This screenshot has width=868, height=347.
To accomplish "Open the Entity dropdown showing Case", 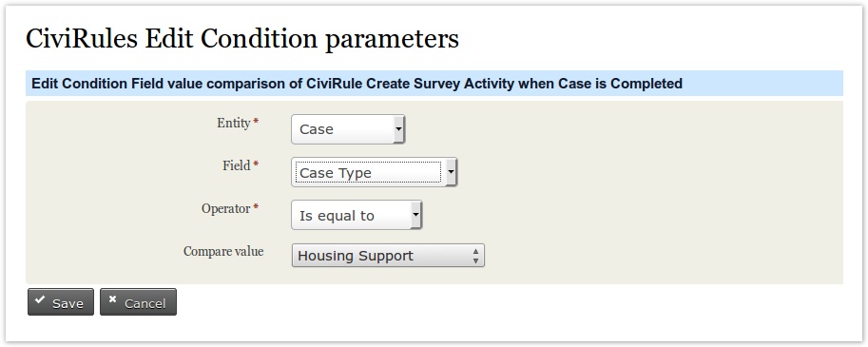I will [348, 129].
